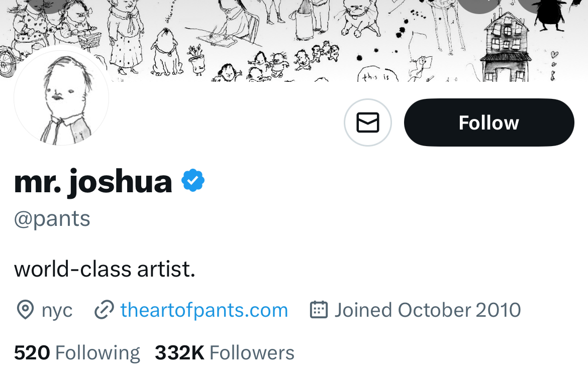Click the bio text world-class artist

point(105,269)
